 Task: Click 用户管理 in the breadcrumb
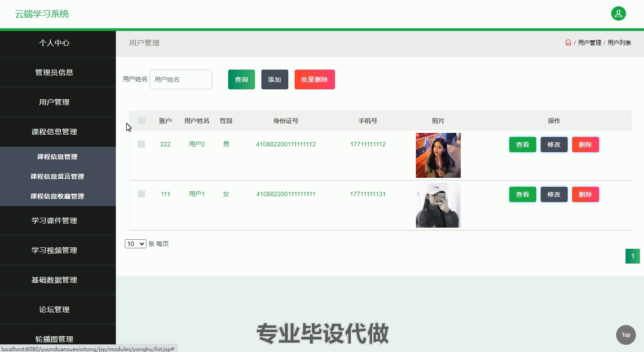[590, 43]
